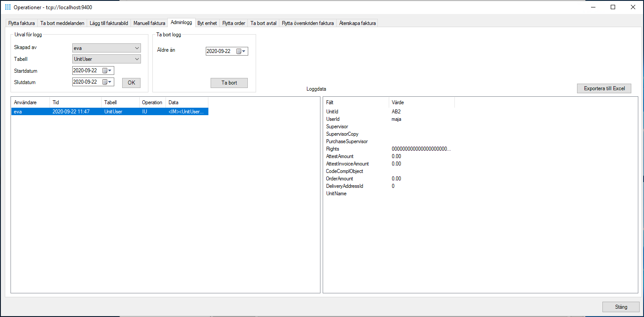Screen dimensions: 644x317
Task: Open the Återskapa faktura tab
Action: click(357, 23)
